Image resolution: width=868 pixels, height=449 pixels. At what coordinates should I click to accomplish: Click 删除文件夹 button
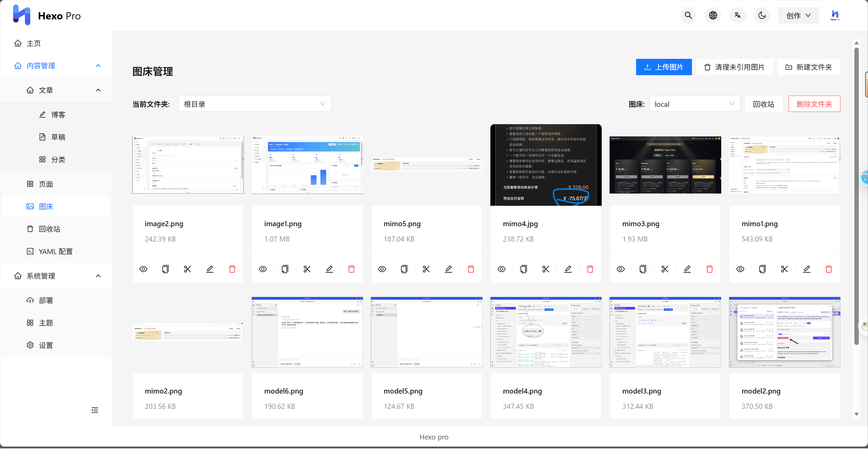(814, 104)
